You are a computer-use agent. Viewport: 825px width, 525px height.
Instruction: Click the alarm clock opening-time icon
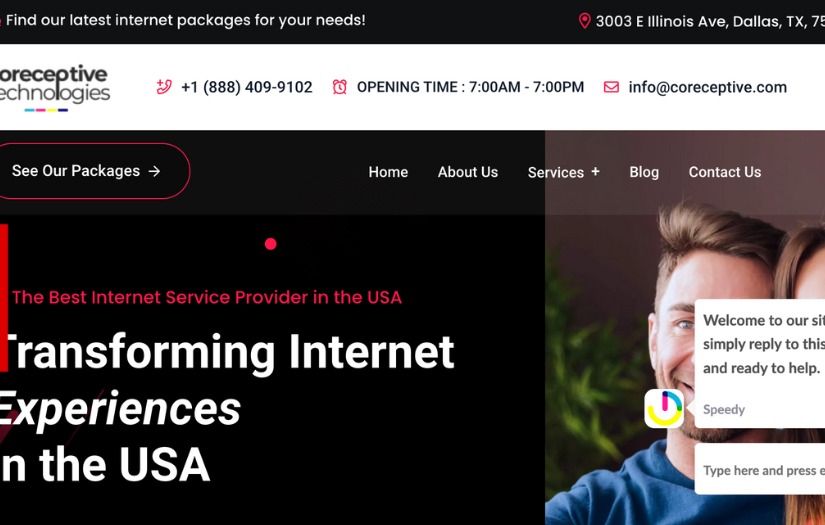coord(340,87)
